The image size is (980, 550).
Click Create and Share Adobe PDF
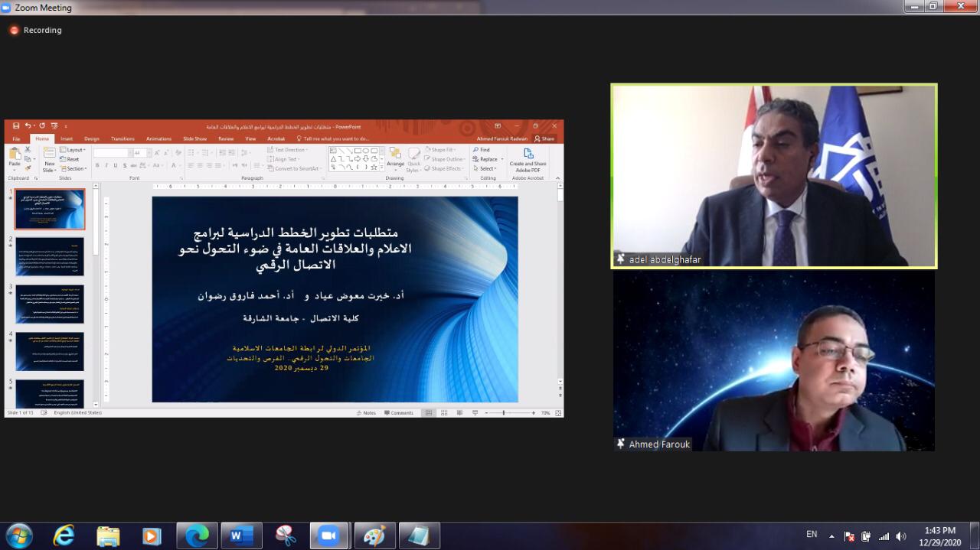coord(528,159)
